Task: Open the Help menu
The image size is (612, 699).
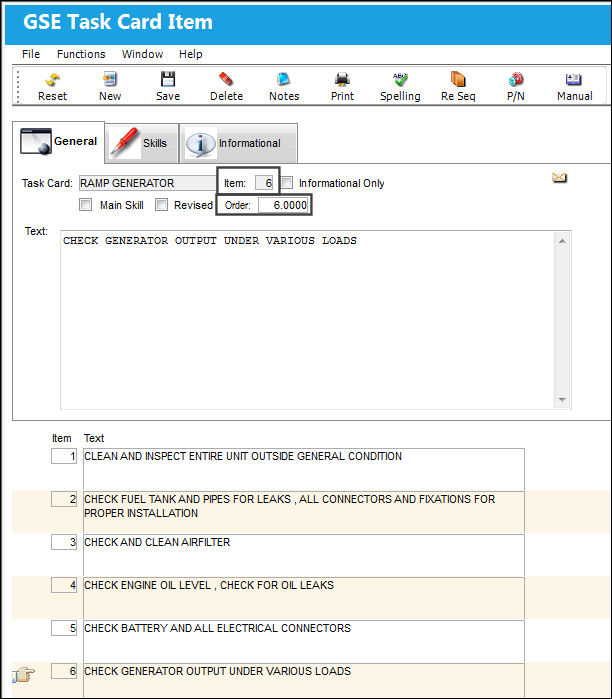Action: [x=190, y=54]
